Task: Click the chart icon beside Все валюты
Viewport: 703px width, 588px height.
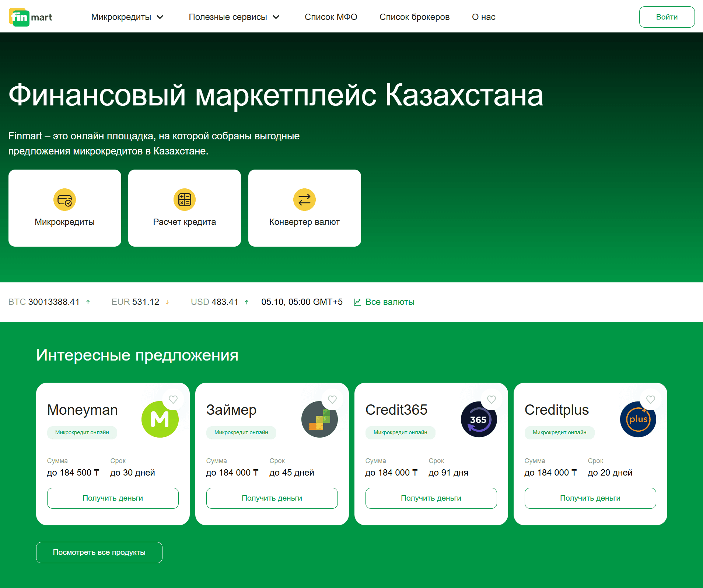Action: [357, 302]
